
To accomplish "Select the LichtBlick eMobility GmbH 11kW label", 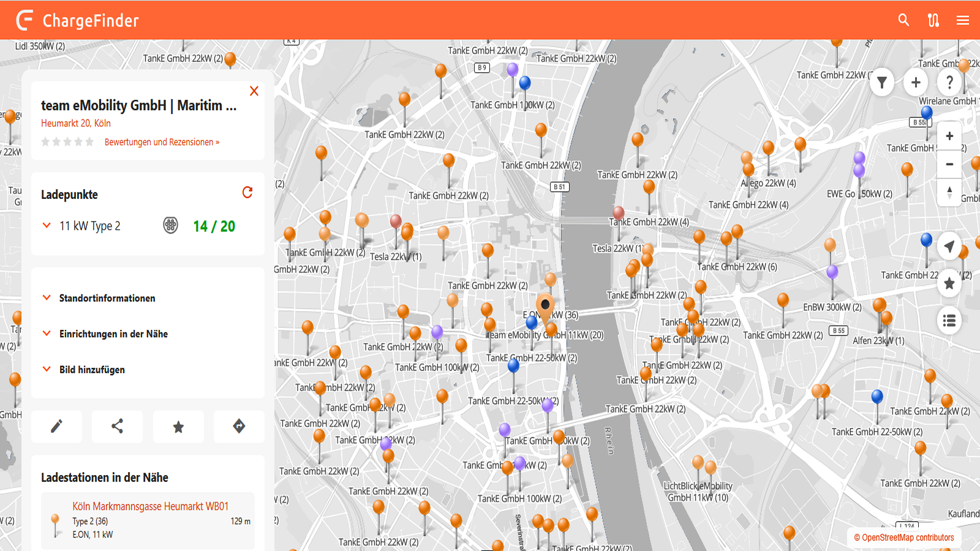I will (698, 492).
